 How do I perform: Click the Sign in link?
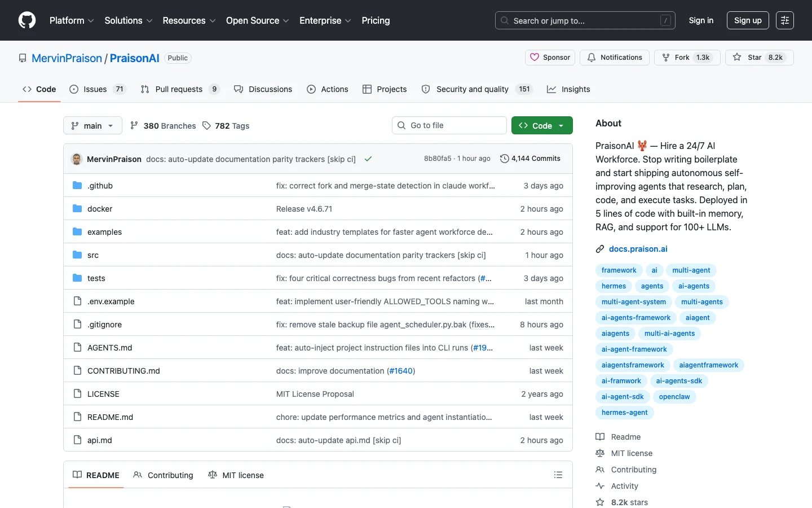(701, 20)
